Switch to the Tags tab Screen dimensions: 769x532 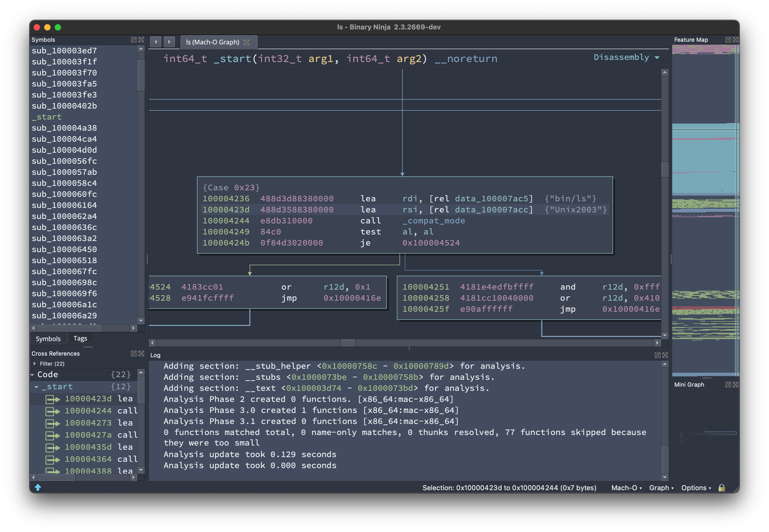(x=80, y=338)
